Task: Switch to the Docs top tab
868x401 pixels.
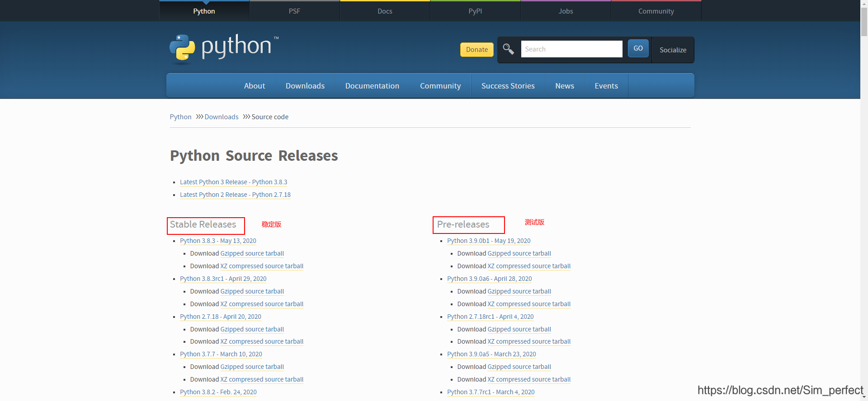Action: point(385,11)
